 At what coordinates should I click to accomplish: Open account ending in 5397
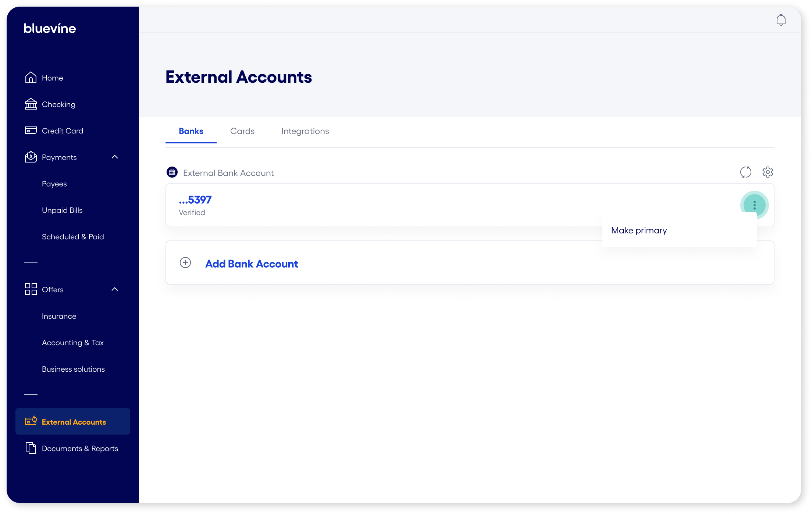click(195, 200)
